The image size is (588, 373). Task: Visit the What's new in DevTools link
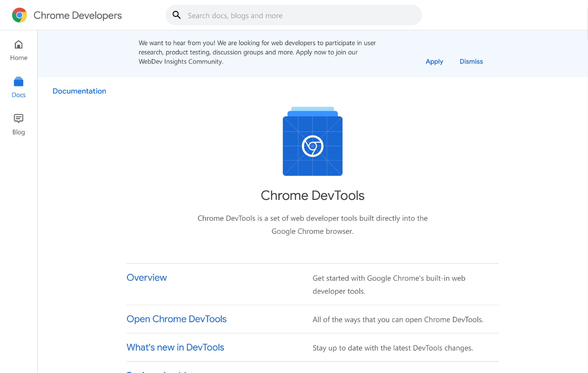[x=175, y=347]
